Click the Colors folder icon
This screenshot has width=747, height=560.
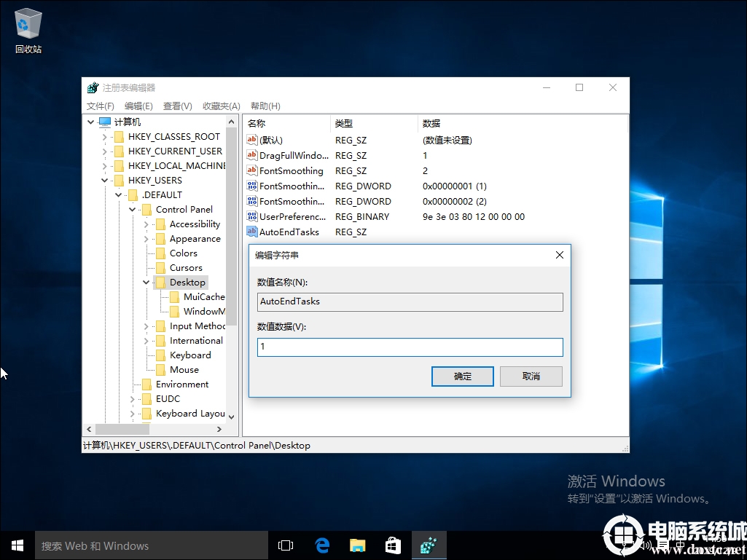point(160,253)
